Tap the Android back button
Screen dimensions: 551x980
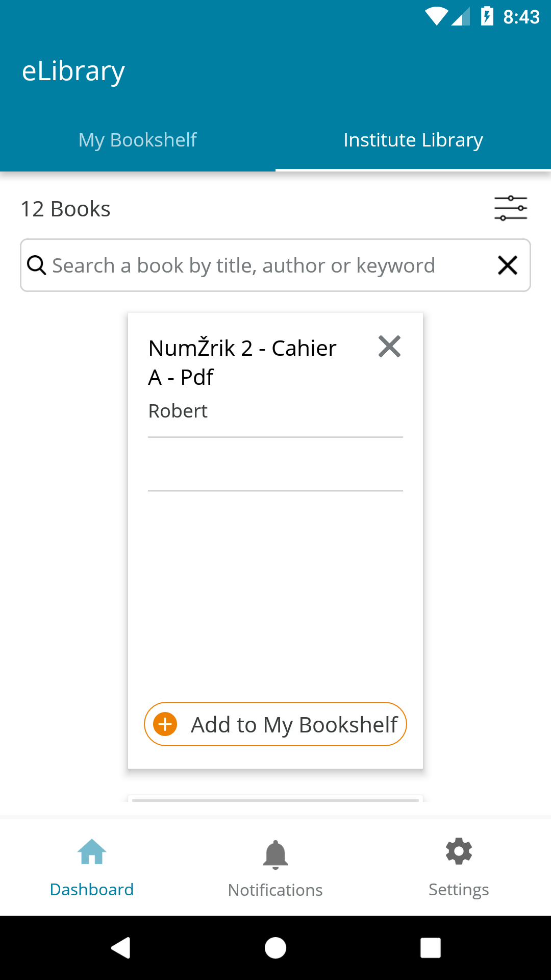[121, 948]
